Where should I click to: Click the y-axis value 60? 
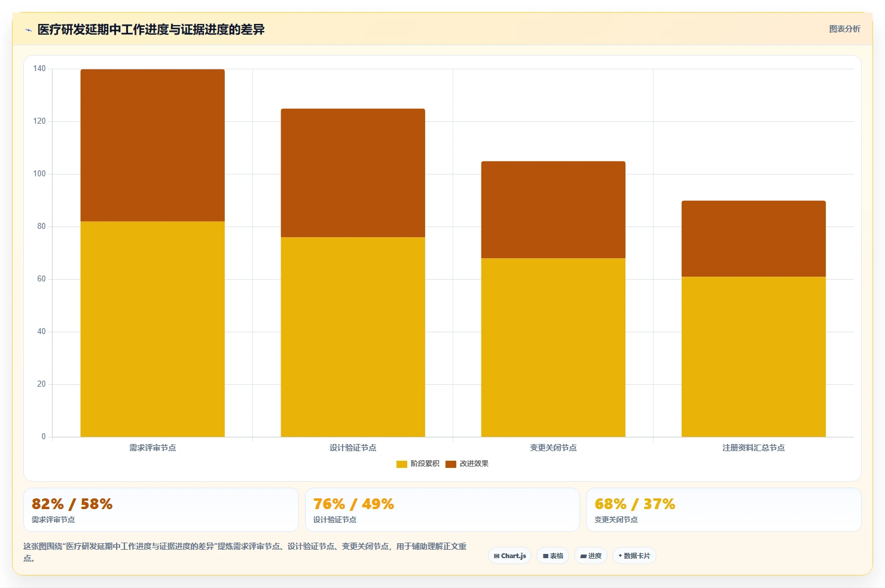pos(41,279)
